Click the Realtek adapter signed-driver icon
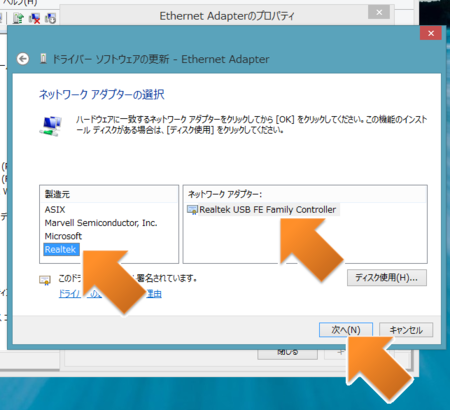This screenshot has height=410, width=450. point(192,210)
